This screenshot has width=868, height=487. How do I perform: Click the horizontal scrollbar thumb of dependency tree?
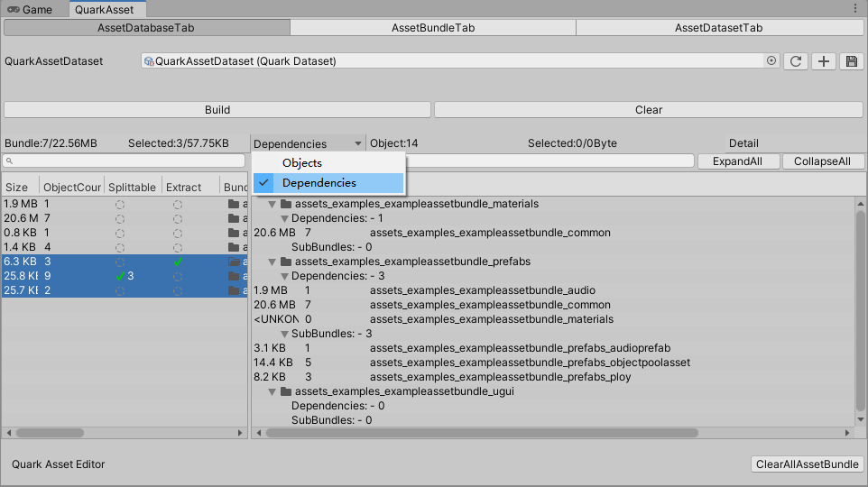(x=482, y=433)
